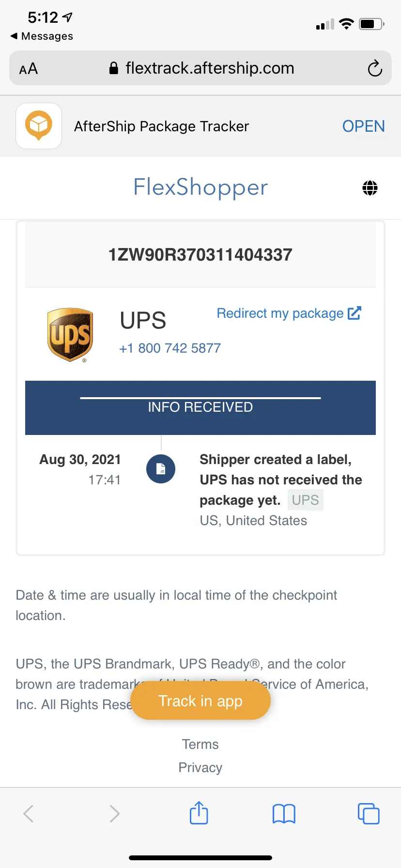The image size is (401, 868).
Task: Tap the flextrack.aftership.com address bar
Action: point(201,68)
